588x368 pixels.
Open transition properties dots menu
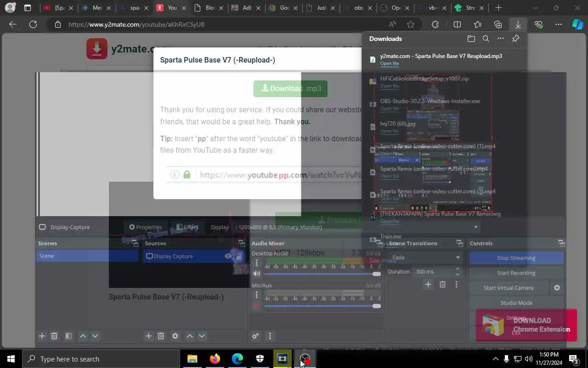[x=456, y=285]
